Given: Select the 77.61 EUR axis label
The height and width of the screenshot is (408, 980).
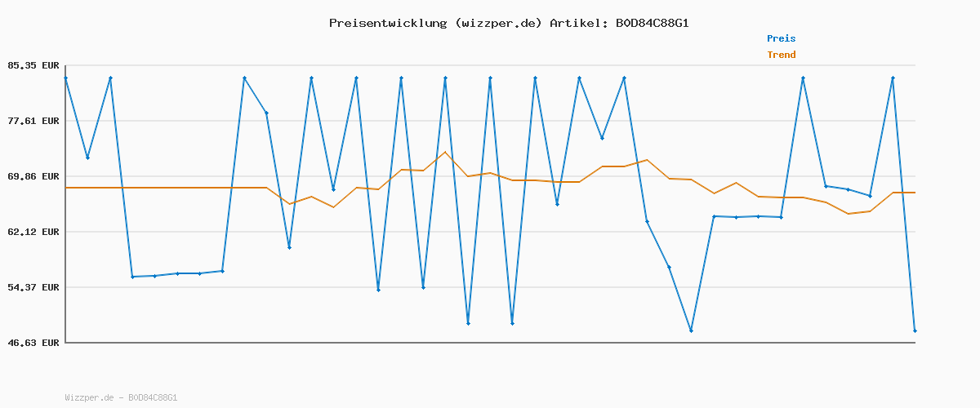Looking at the screenshot, I should pos(34,121).
